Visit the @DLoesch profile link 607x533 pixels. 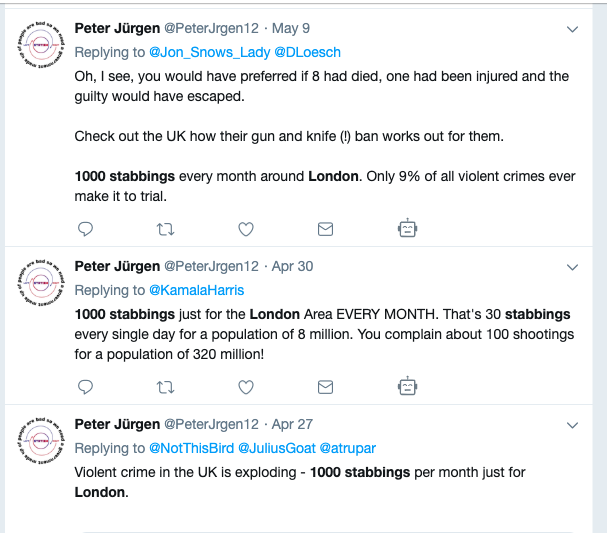coord(307,52)
